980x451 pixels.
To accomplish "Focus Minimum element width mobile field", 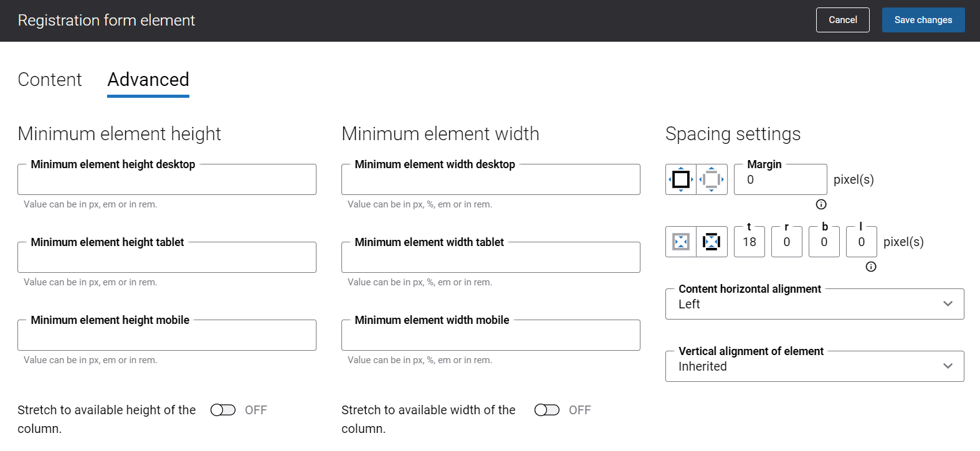I will pos(491,336).
